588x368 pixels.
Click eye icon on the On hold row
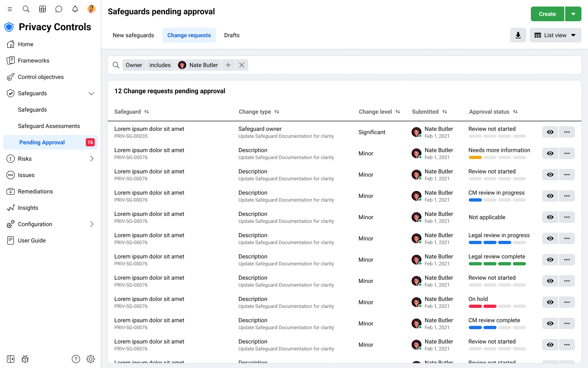pos(550,302)
